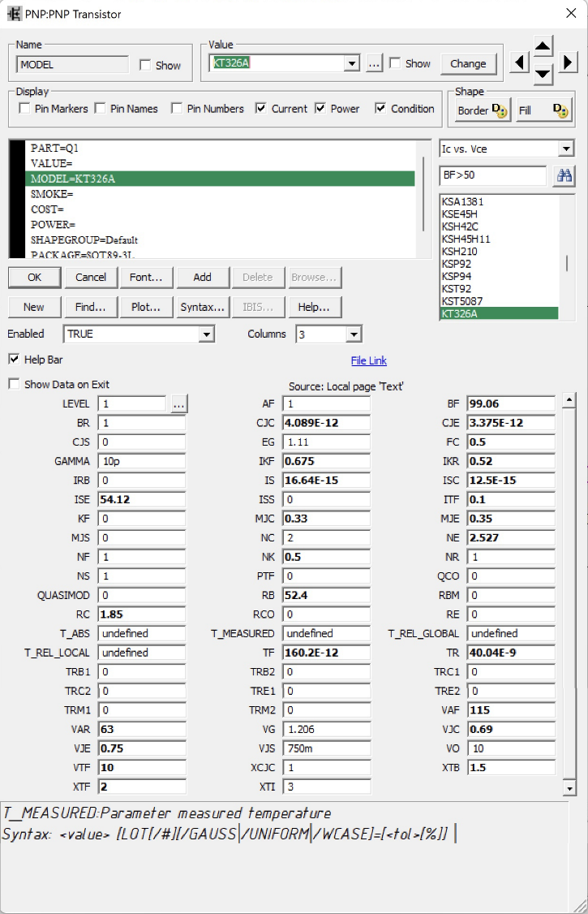The image size is (588, 914).
Task: Select KST5087 in the model list
Action: tap(499, 301)
